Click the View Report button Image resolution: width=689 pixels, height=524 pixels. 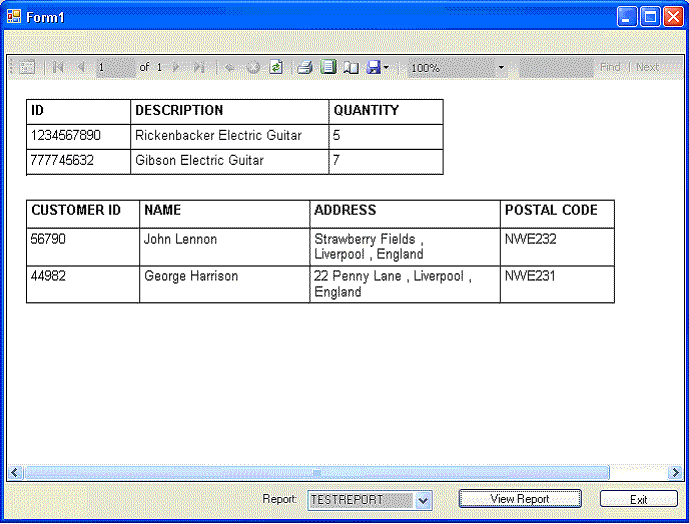520,499
